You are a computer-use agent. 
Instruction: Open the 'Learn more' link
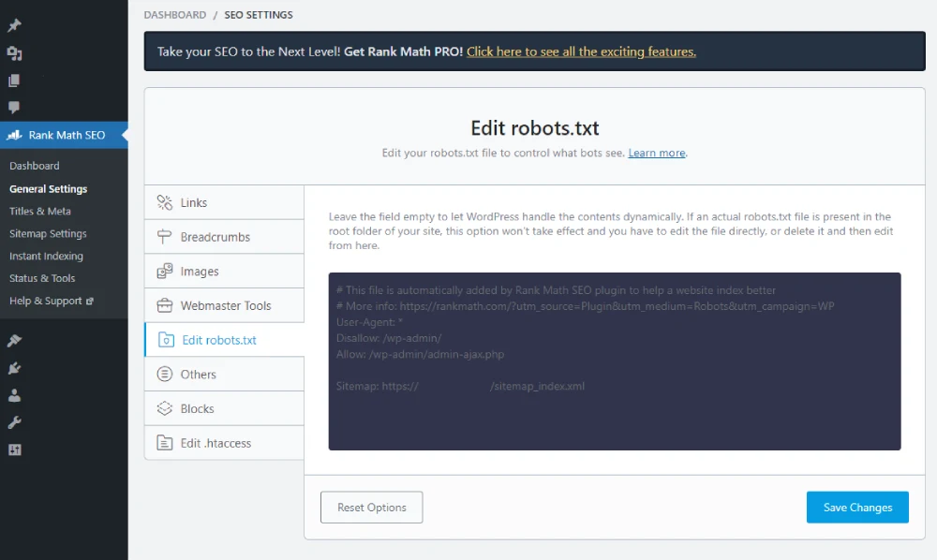point(656,153)
